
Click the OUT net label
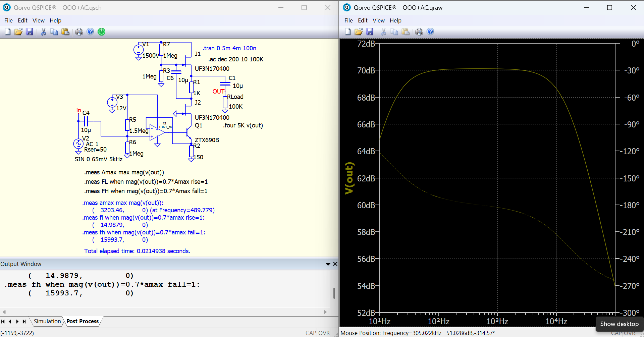pos(219,92)
